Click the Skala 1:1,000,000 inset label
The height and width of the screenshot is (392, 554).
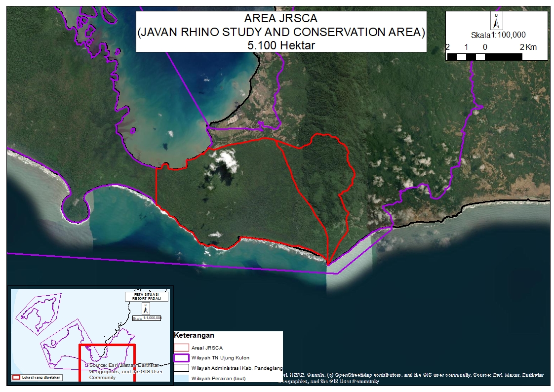pos(147,318)
